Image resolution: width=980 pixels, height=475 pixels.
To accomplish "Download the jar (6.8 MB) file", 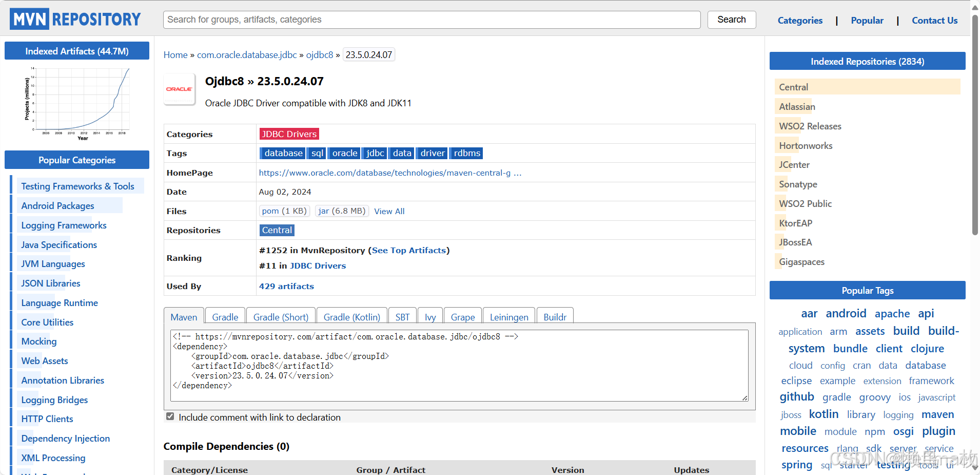I will click(x=342, y=211).
